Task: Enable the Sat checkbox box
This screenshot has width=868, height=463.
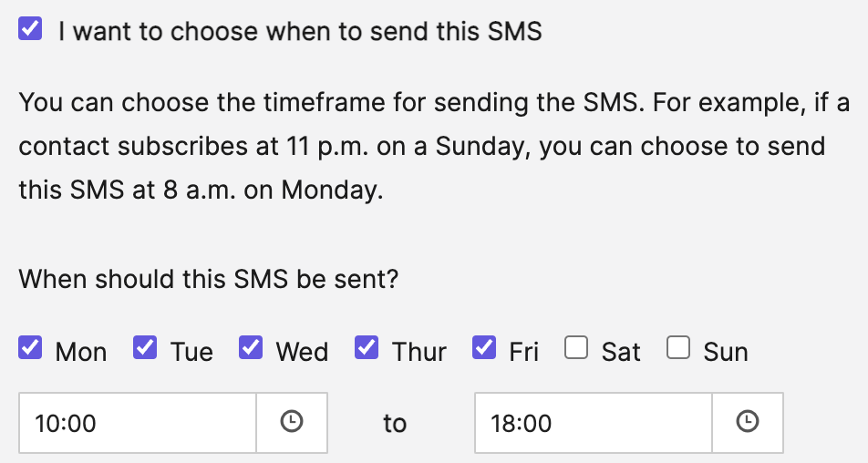Action: pos(576,348)
